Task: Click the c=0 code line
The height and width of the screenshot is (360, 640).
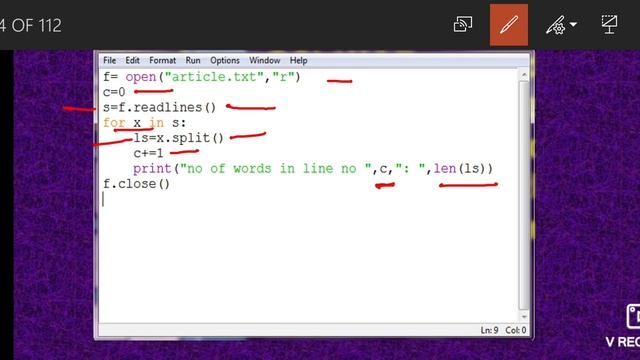Action: point(114,92)
